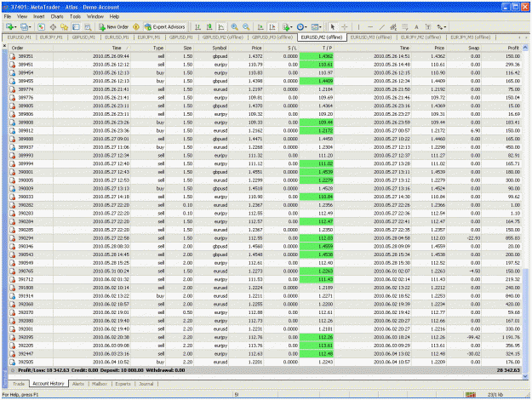Viewport: 532px width, 400px height.
Task: Open the Journal tab
Action: pyautogui.click(x=146, y=384)
